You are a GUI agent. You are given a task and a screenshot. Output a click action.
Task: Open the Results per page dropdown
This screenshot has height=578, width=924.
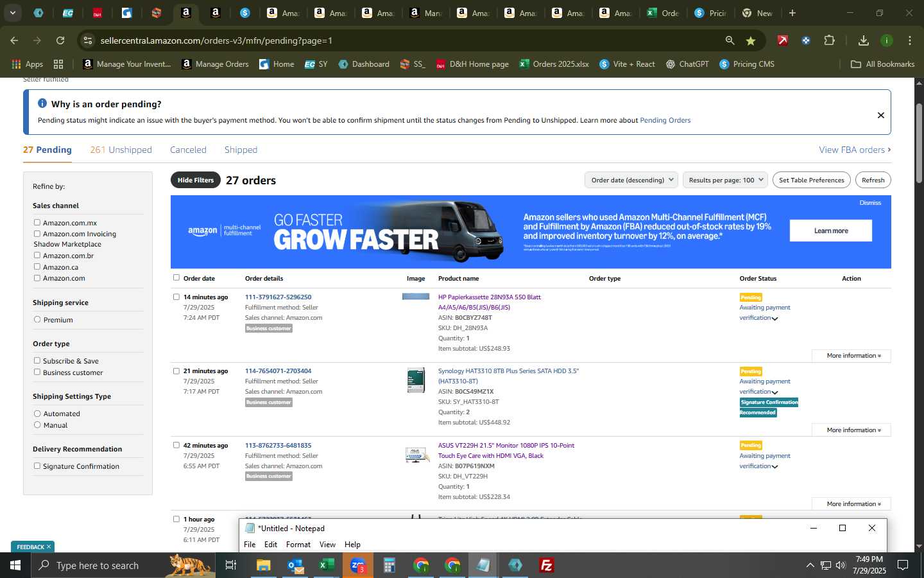[726, 180]
